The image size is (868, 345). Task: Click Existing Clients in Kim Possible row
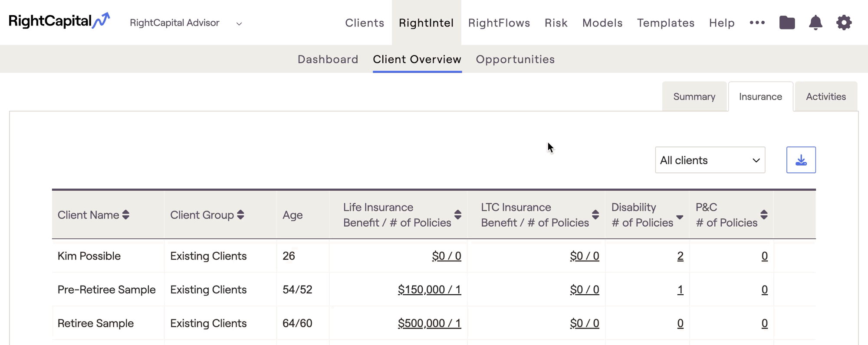coord(208,256)
